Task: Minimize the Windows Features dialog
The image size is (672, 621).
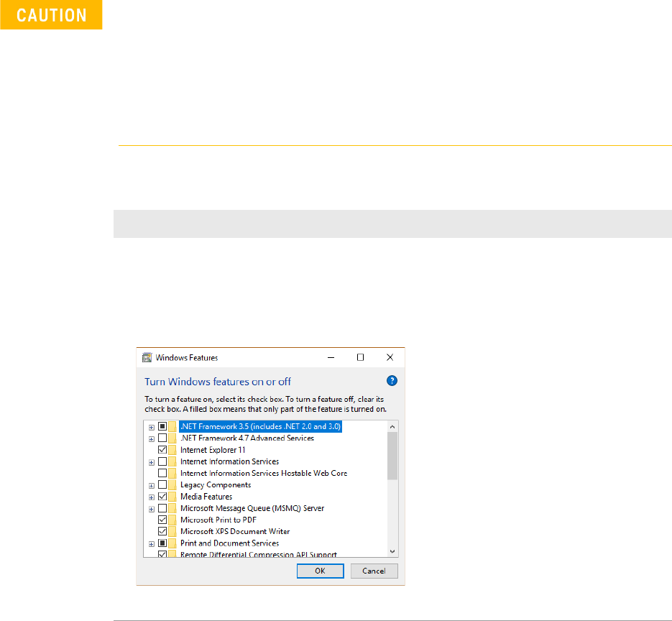Action: coord(331,357)
